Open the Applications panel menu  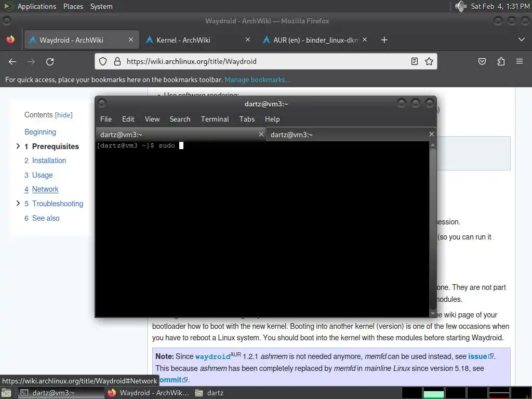37,6
